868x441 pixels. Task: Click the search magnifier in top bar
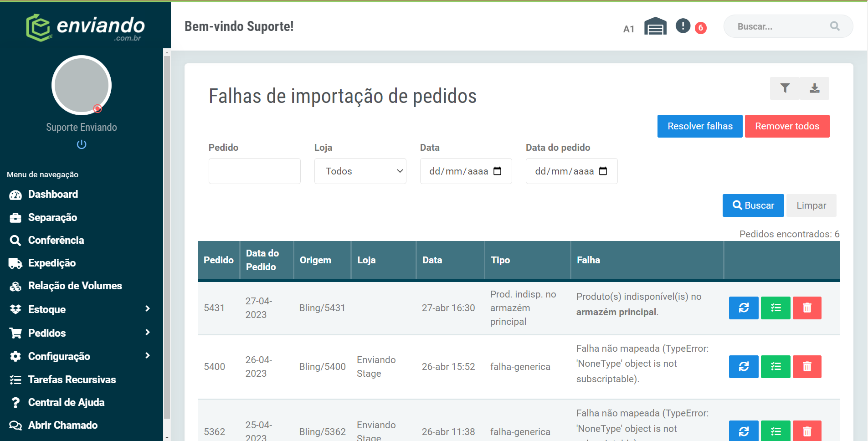tap(835, 26)
